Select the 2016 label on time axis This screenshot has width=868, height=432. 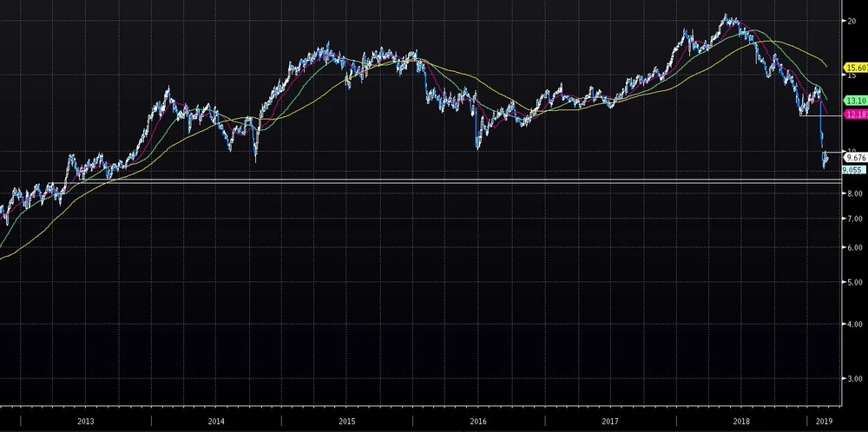click(x=478, y=421)
